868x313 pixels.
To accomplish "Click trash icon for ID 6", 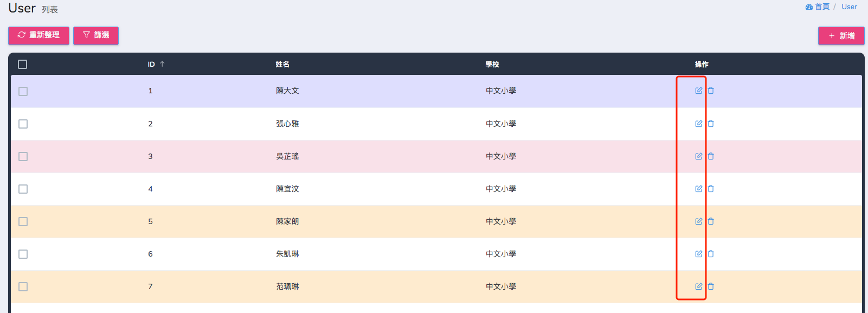I will (711, 254).
